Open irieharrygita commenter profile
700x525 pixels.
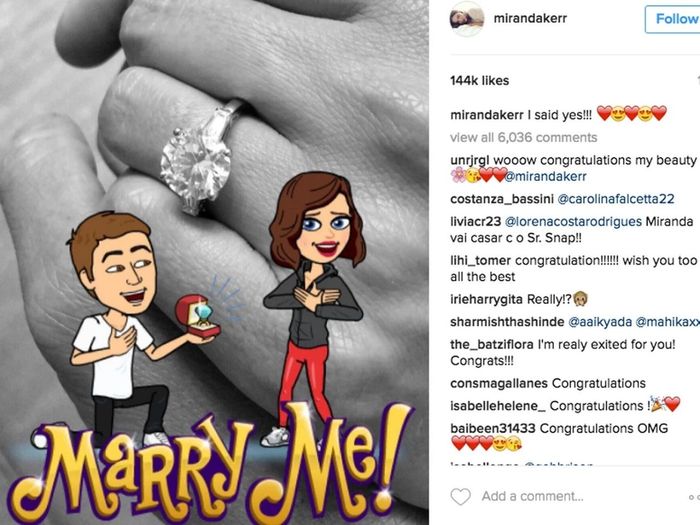[x=486, y=299]
